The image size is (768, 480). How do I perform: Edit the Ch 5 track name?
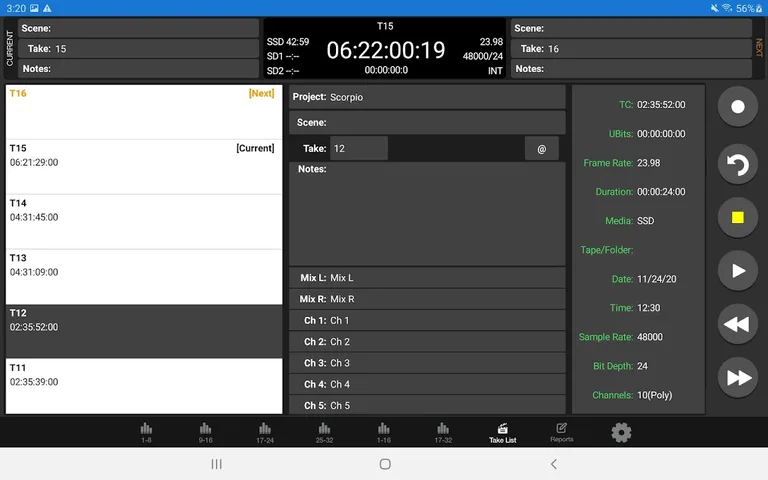tap(427, 405)
